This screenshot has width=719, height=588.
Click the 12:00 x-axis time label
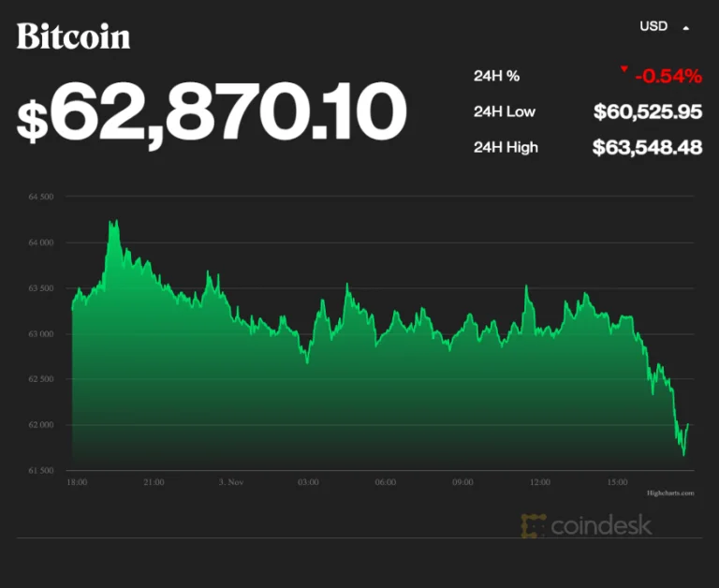pyautogui.click(x=539, y=482)
